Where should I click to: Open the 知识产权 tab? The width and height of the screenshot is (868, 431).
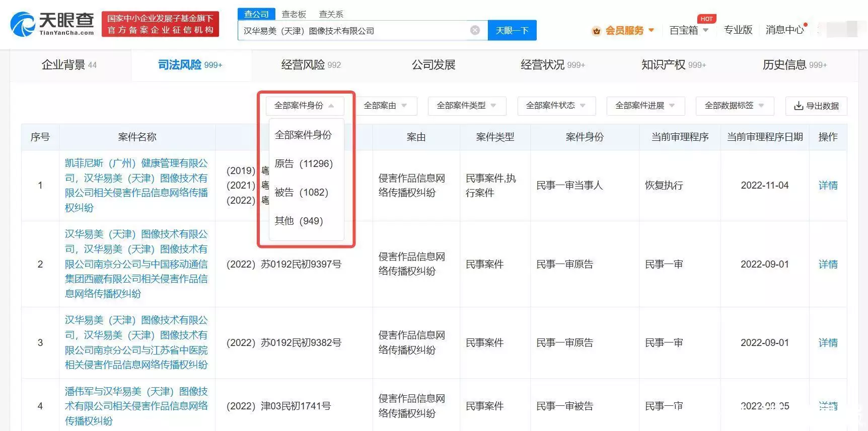click(x=674, y=64)
